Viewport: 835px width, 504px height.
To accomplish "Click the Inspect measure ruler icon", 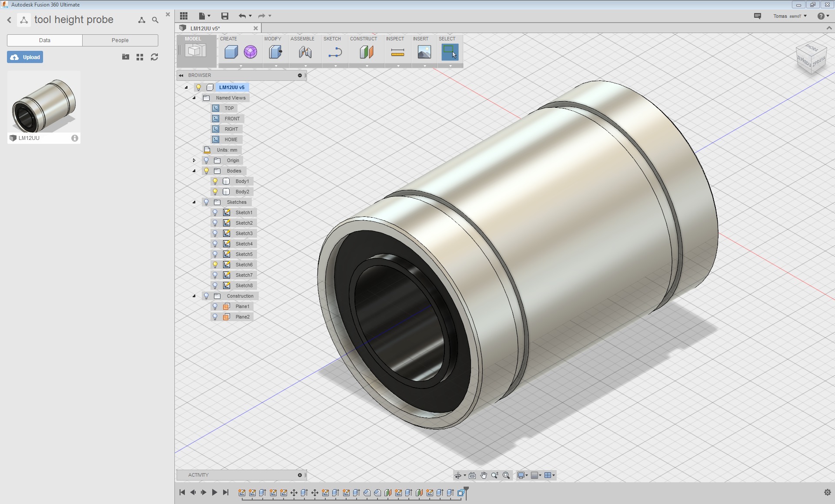I will 397,53.
